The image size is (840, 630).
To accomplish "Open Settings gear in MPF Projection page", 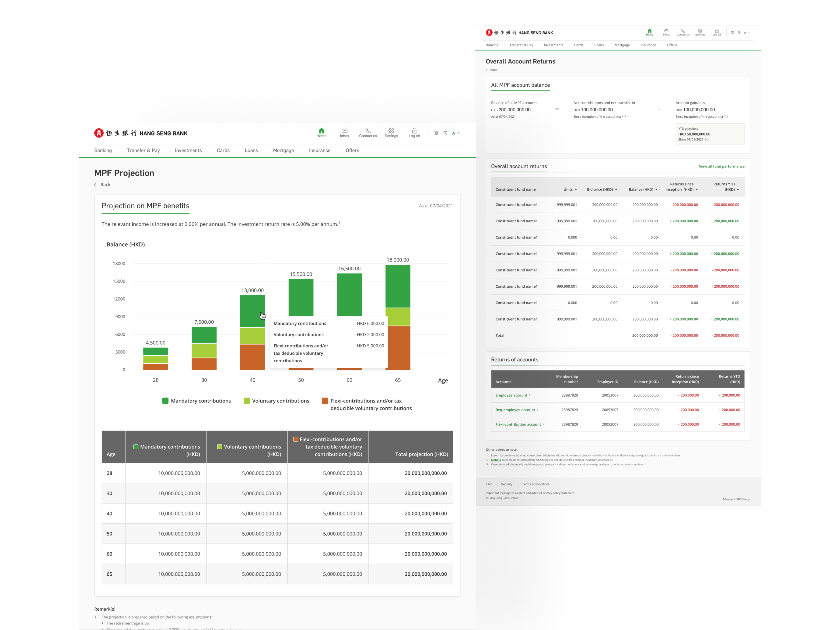I will pyautogui.click(x=391, y=131).
